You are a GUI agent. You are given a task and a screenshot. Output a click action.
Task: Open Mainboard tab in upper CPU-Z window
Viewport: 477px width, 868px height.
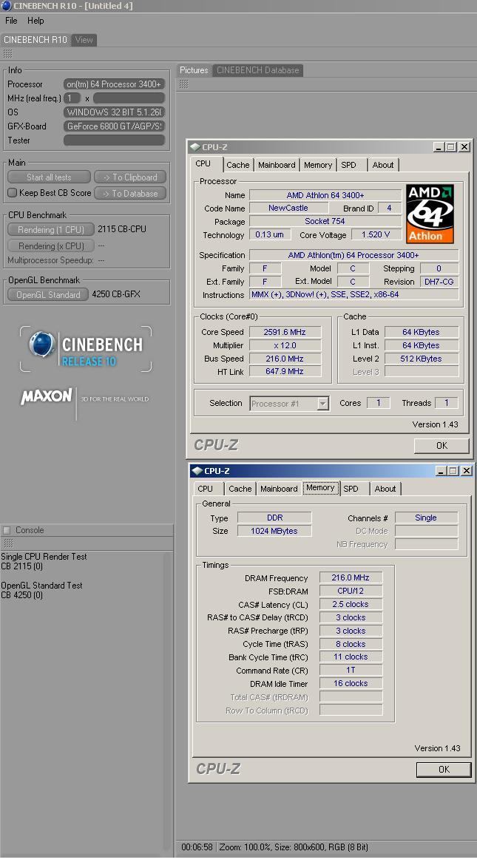277,165
